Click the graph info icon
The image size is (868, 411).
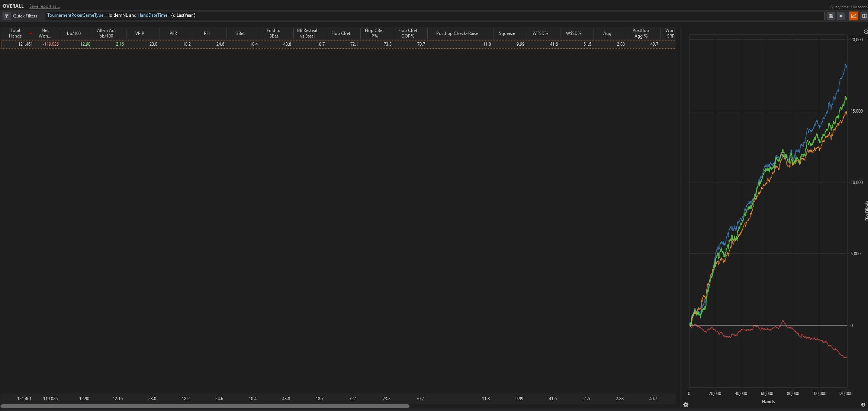tap(863, 405)
